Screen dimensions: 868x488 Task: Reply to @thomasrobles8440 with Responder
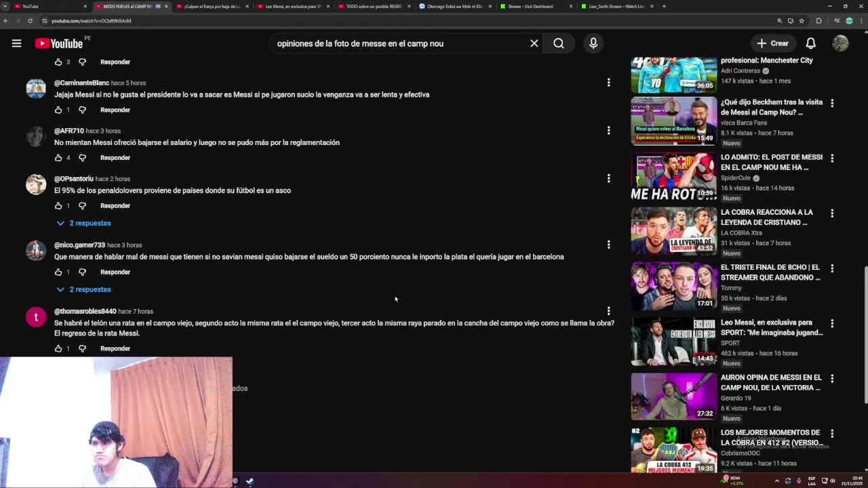[115, 348]
